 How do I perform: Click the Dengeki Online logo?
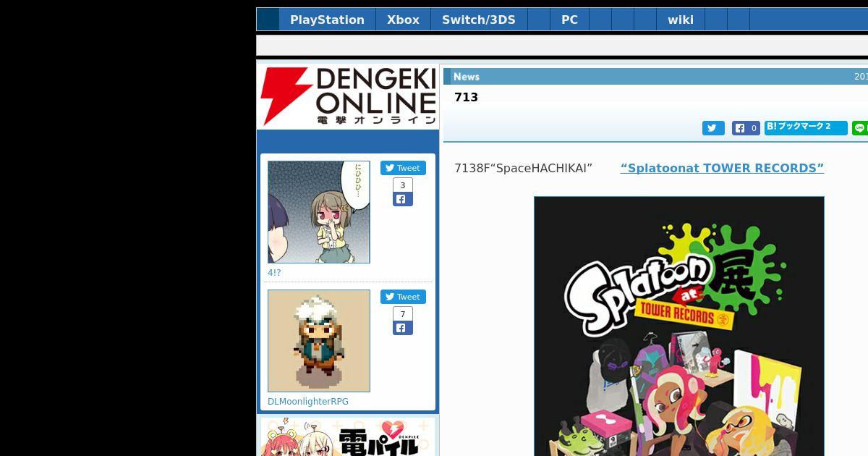pos(348,96)
